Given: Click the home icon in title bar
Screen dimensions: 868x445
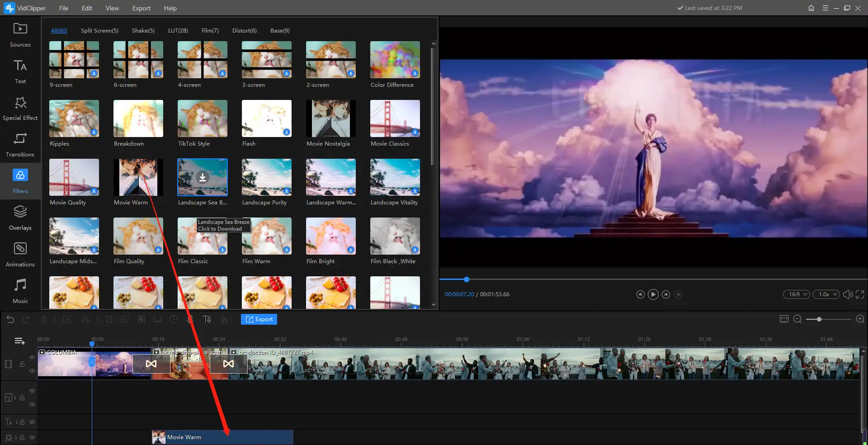Looking at the screenshot, I should point(811,8).
